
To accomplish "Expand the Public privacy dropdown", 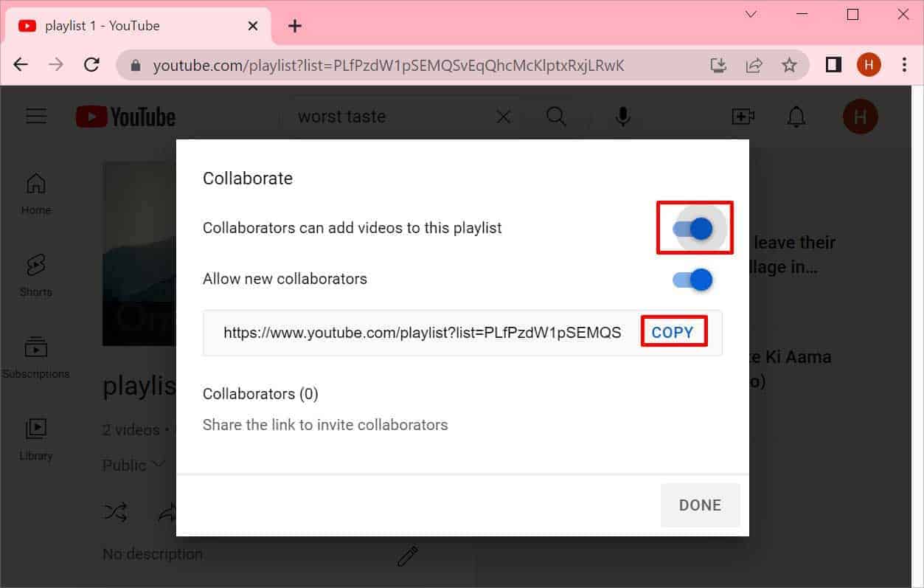I will (x=134, y=466).
